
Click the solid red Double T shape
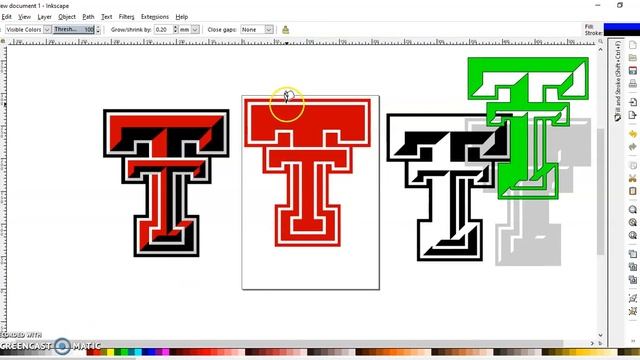[307, 172]
